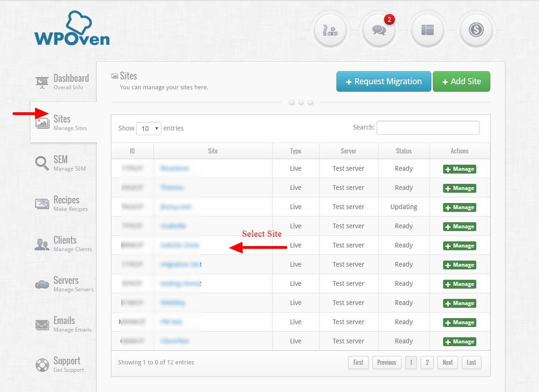Select pagination page 1

(411, 363)
